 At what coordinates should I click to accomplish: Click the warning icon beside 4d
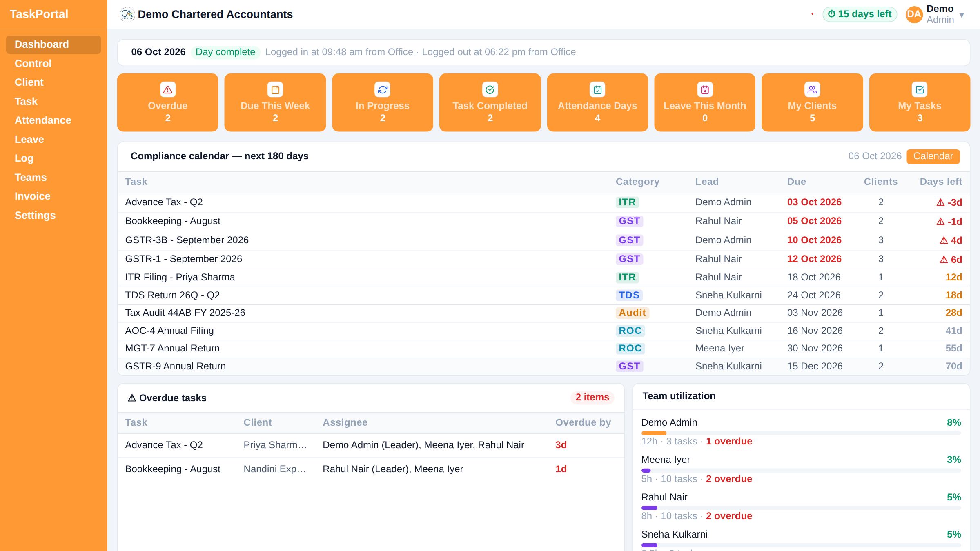944,240
